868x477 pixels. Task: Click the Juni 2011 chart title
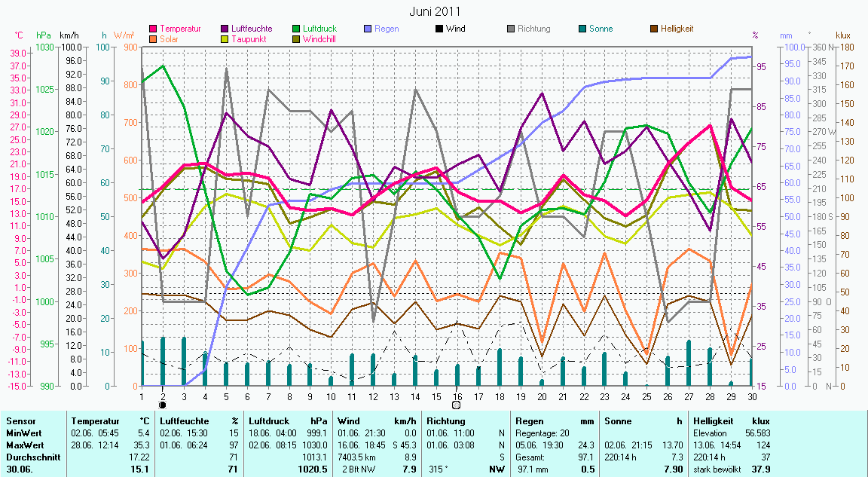tap(435, 11)
